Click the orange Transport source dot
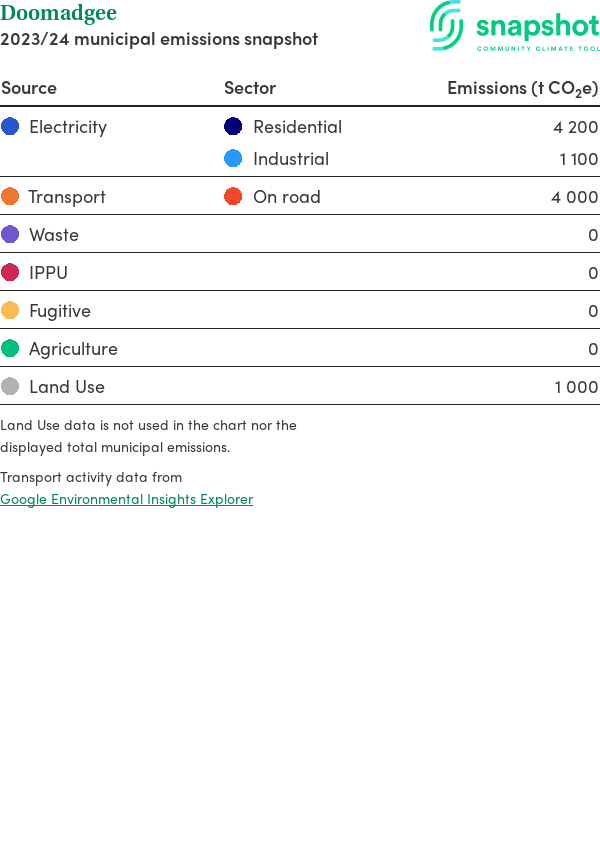This screenshot has height=850, width=600. (x=10, y=197)
